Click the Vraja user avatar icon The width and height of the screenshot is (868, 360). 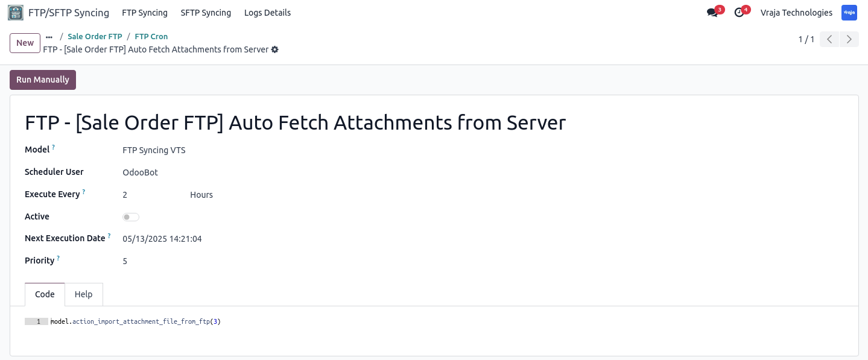point(849,13)
